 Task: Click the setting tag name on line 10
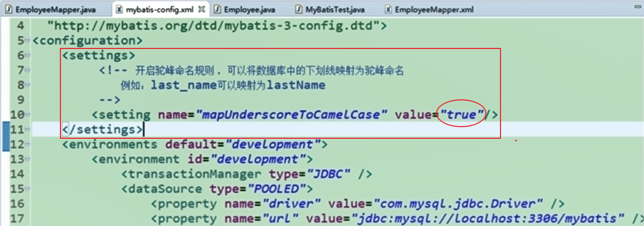[124, 115]
